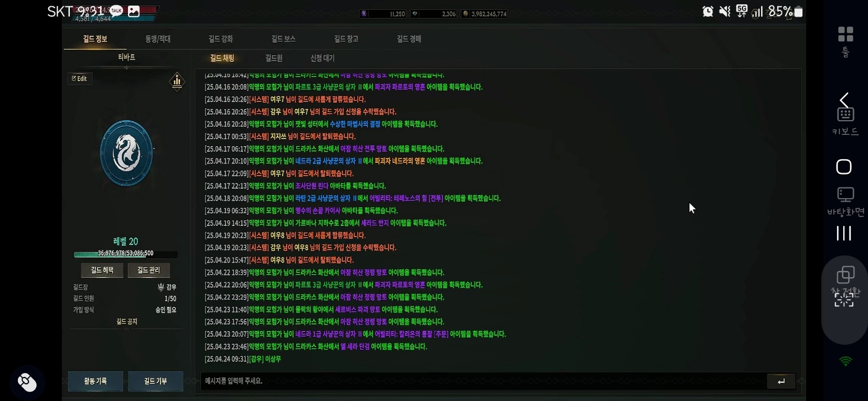Viewport: 868px width, 401px height.
Task: Click the guild experience progress bar
Action: click(x=126, y=254)
